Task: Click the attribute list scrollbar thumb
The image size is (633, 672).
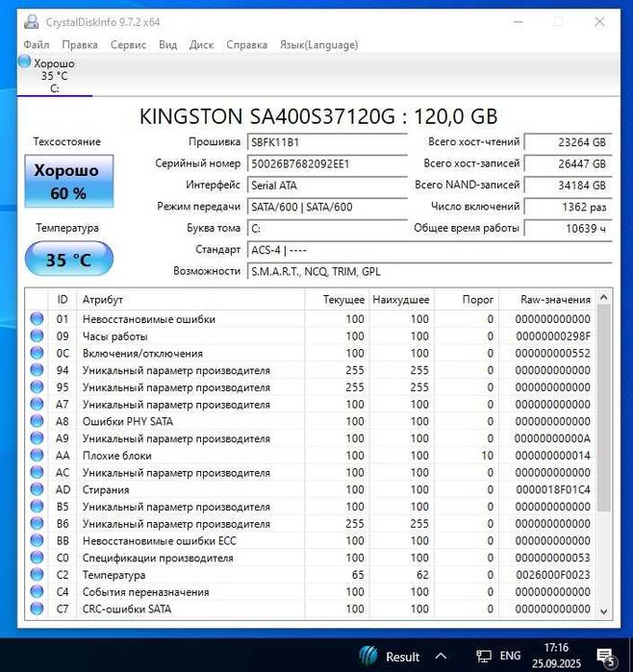Action: pos(604,408)
